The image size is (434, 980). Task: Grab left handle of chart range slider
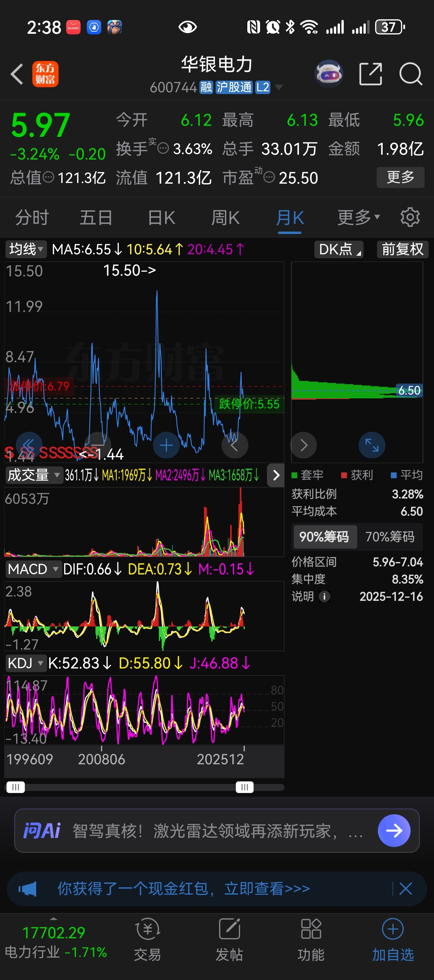click(x=15, y=787)
